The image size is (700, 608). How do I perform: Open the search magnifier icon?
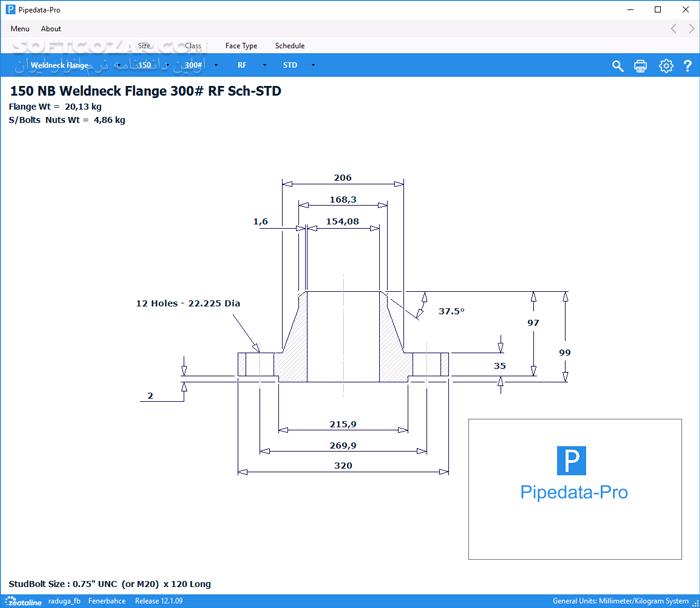[x=617, y=66]
